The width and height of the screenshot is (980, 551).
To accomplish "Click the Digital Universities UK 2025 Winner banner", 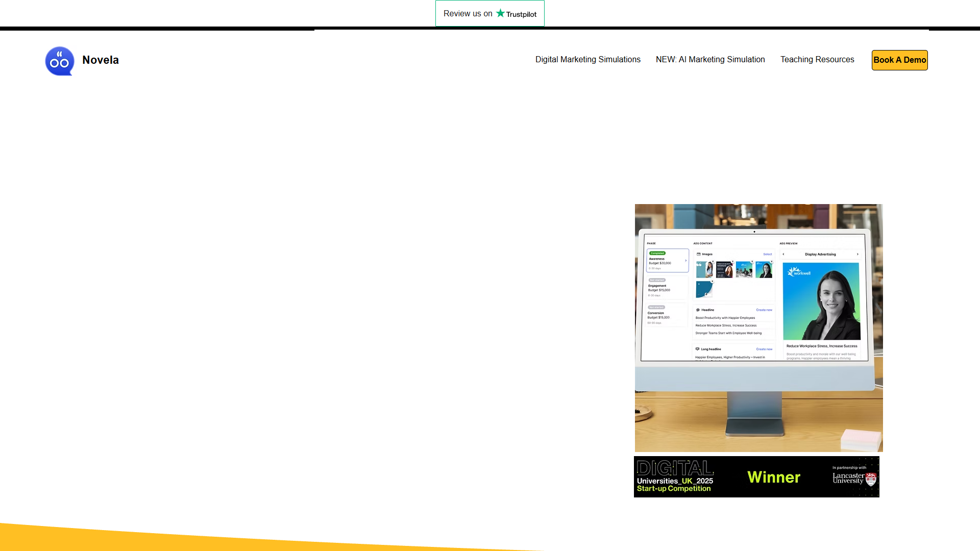I will click(756, 477).
